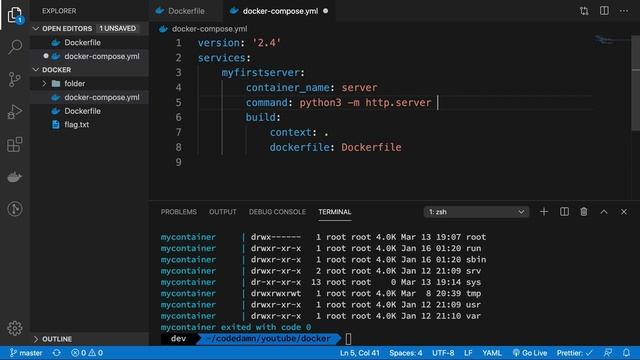Viewport: 640px width, 360px height.
Task: Click line number 3 in the gutter
Action: [x=178, y=73]
